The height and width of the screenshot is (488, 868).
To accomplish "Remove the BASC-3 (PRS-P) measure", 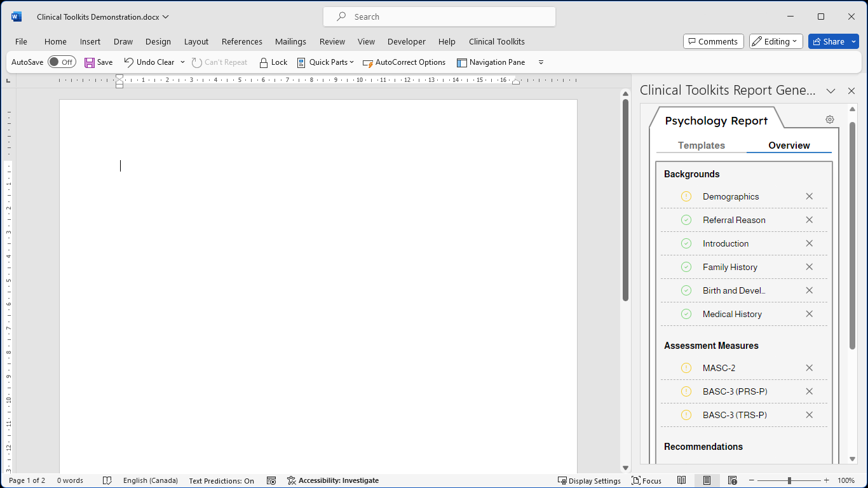I will click(x=810, y=391).
